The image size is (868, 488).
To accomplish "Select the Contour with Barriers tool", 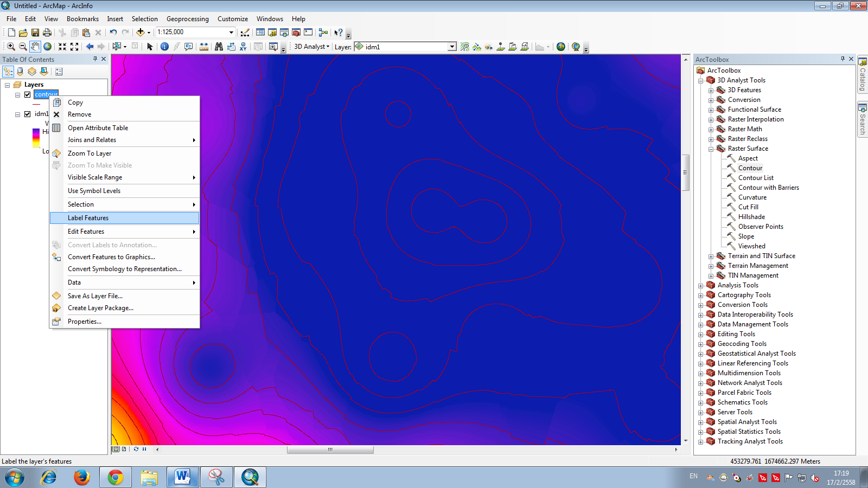I will 768,188.
